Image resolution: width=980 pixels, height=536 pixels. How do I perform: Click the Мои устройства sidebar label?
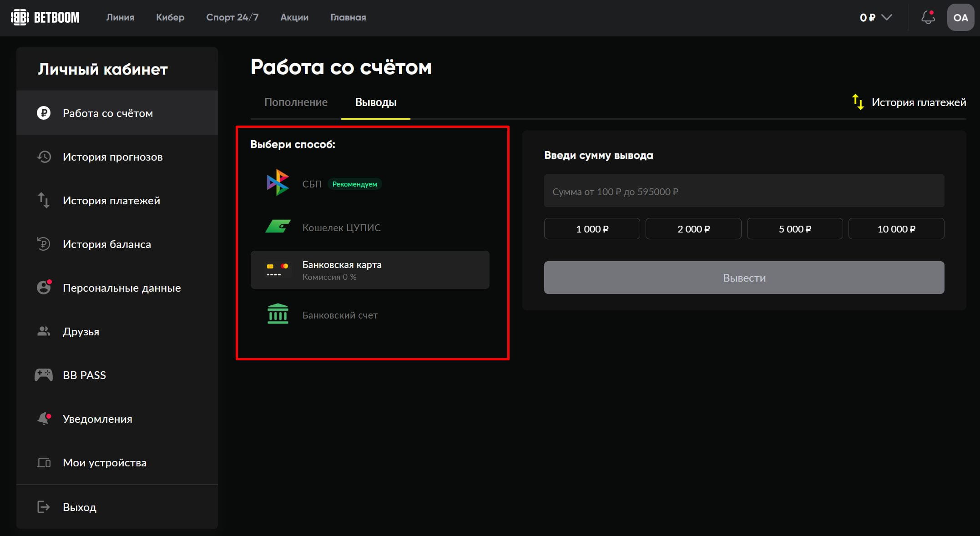pyautogui.click(x=105, y=463)
